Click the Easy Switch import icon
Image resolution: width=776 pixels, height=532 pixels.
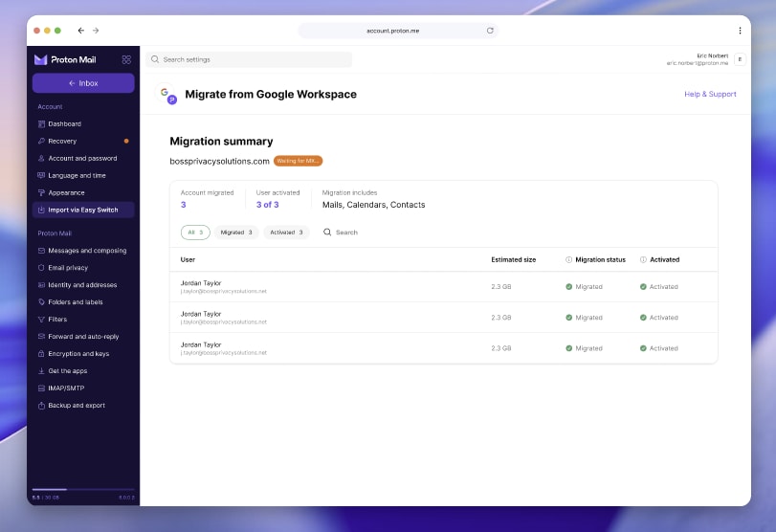(41, 210)
